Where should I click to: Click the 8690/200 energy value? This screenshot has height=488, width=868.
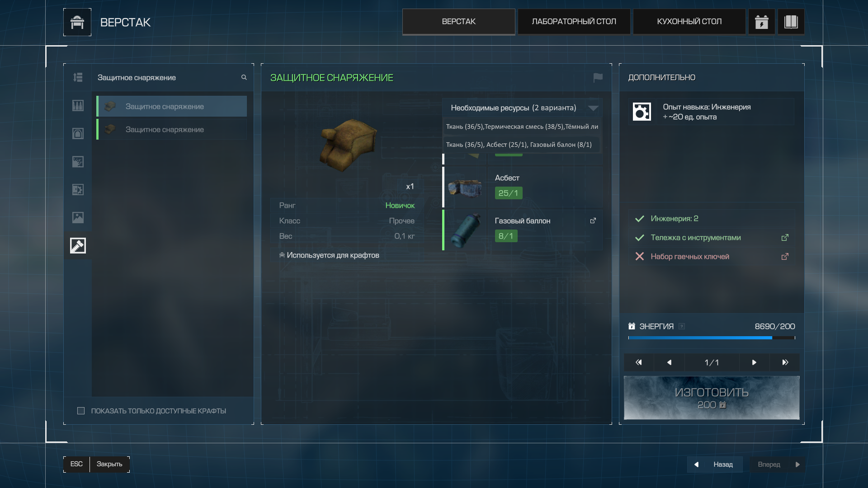(775, 326)
